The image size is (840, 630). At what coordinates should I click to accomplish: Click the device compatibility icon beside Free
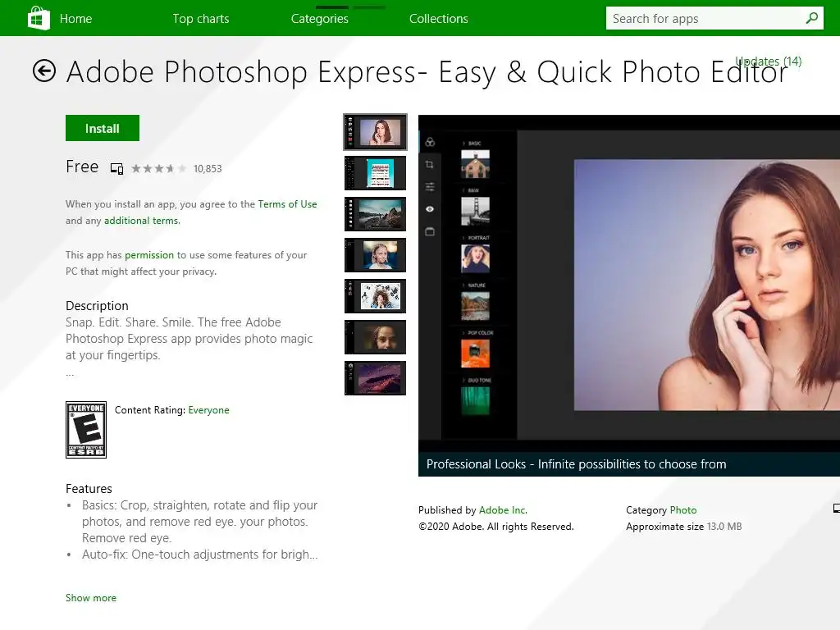pos(116,169)
